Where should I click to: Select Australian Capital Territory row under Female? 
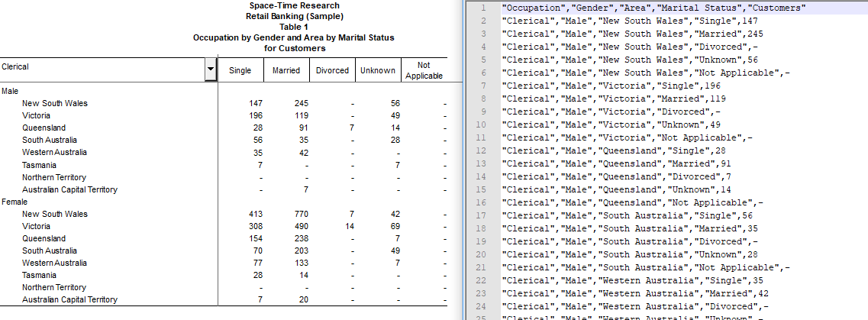point(69,299)
